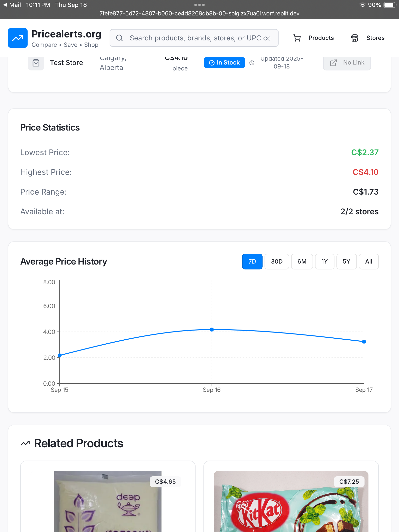Click the lowest price C$2.37 value

365,152
